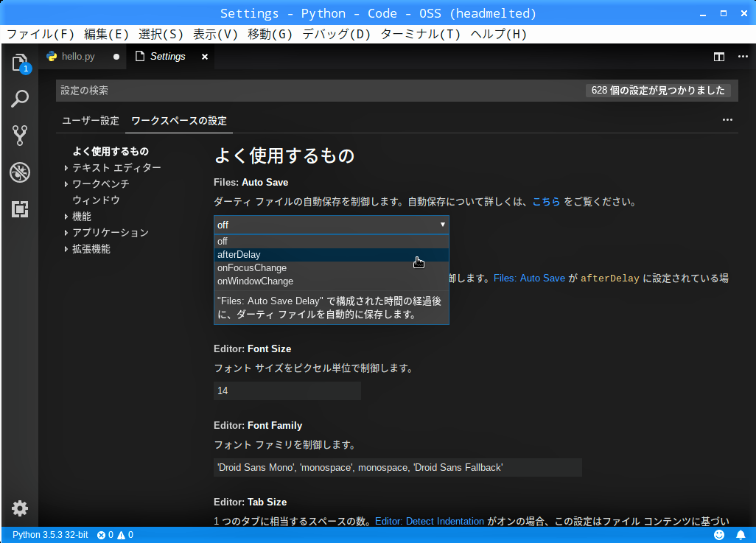Switch to the ユーザー設定 tab
This screenshot has width=756, height=543.
coord(91,121)
